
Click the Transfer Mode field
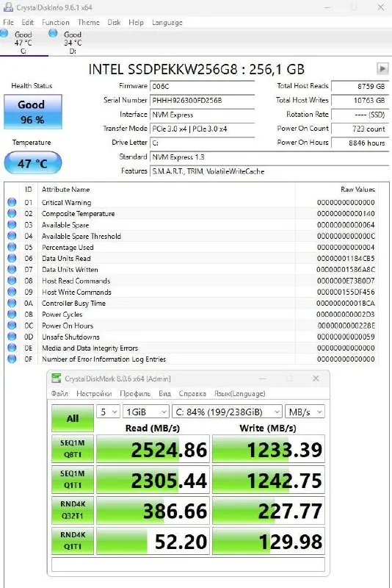(202, 129)
